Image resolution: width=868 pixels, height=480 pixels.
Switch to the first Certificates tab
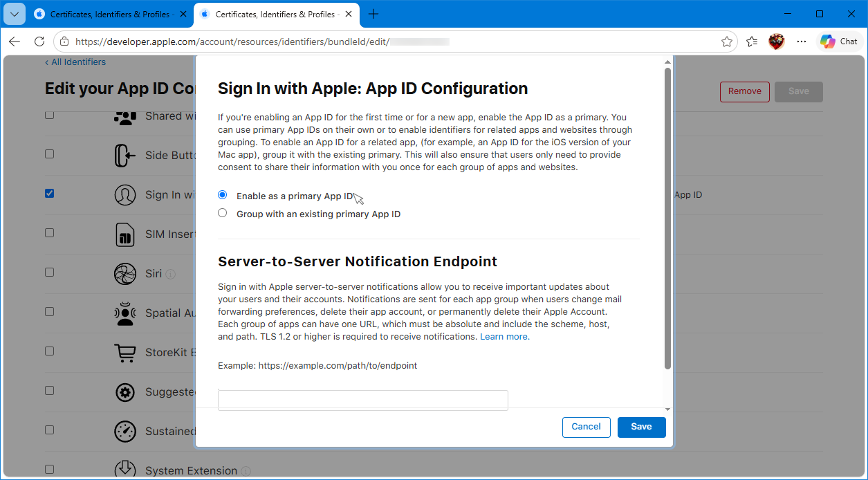pyautogui.click(x=111, y=14)
